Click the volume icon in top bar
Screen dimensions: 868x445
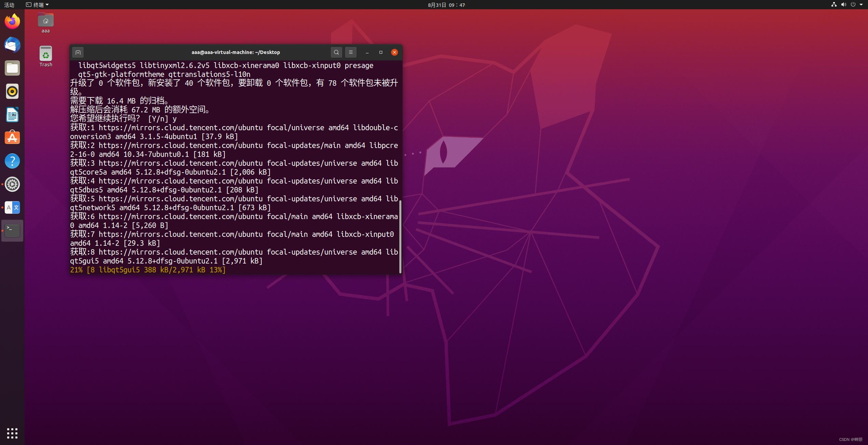pyautogui.click(x=843, y=5)
